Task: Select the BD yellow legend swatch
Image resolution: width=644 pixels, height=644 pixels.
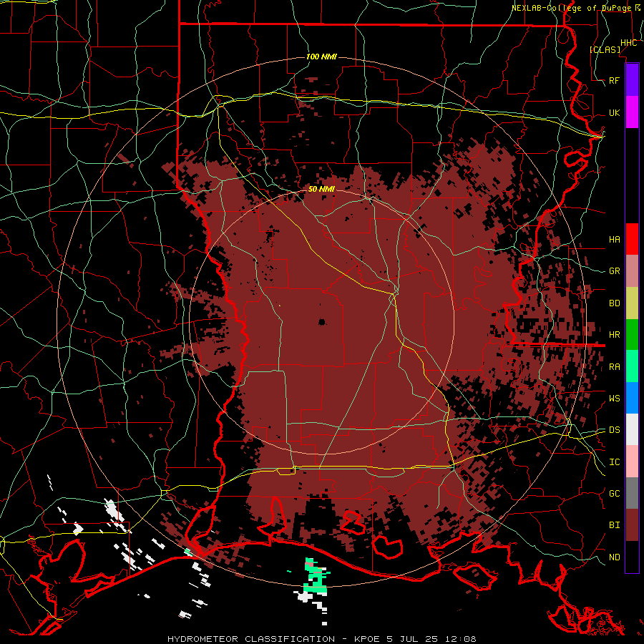Action: click(632, 303)
